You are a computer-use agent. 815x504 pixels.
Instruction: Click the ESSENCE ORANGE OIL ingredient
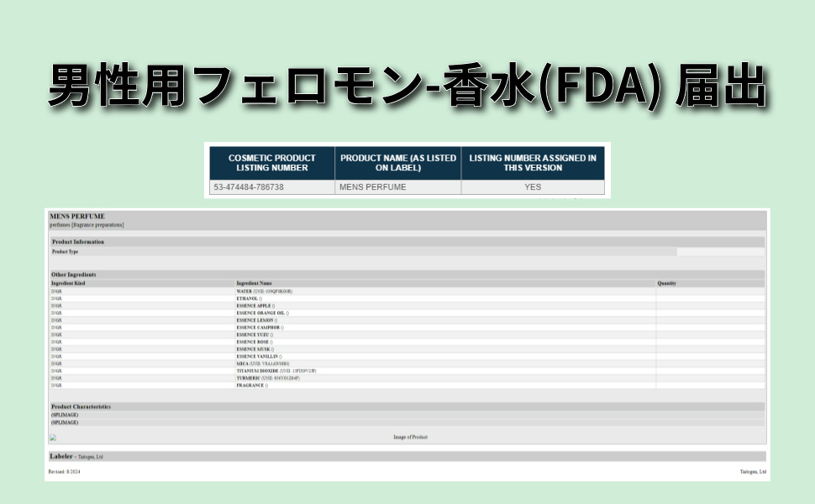coord(262,312)
